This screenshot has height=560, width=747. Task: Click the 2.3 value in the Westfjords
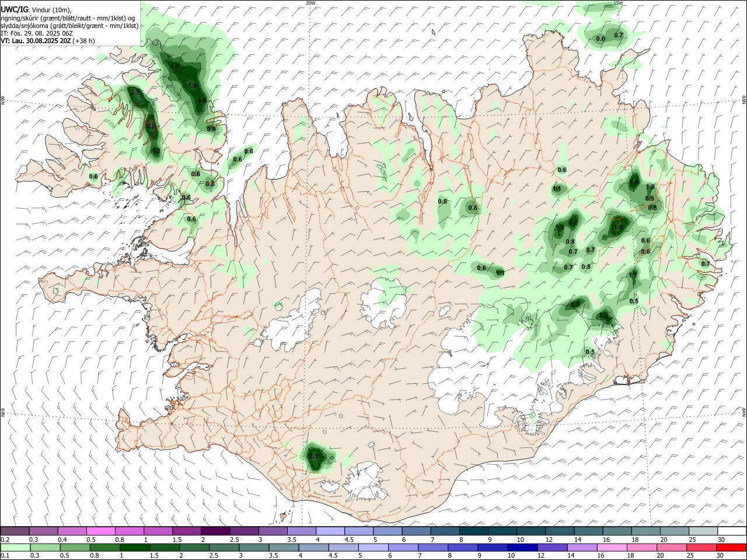click(135, 93)
